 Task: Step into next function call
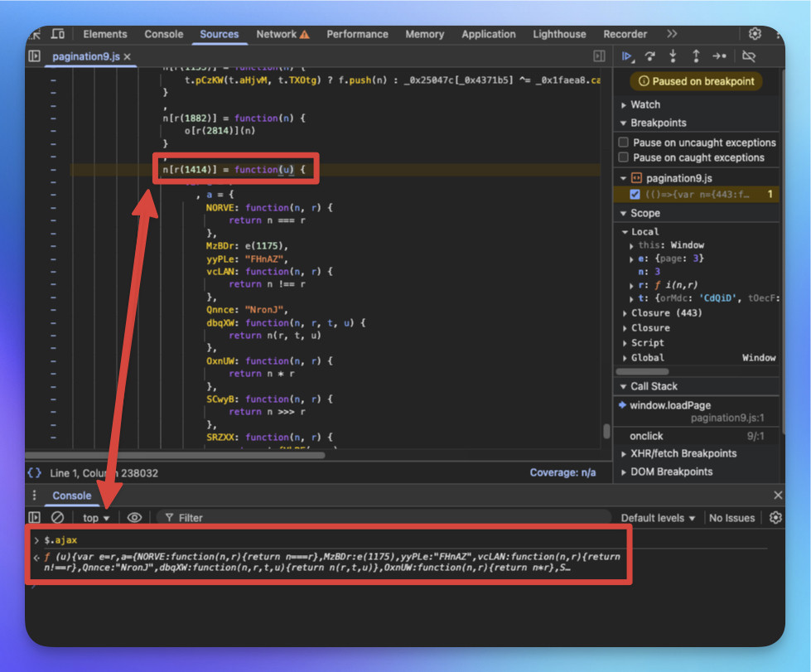673,56
